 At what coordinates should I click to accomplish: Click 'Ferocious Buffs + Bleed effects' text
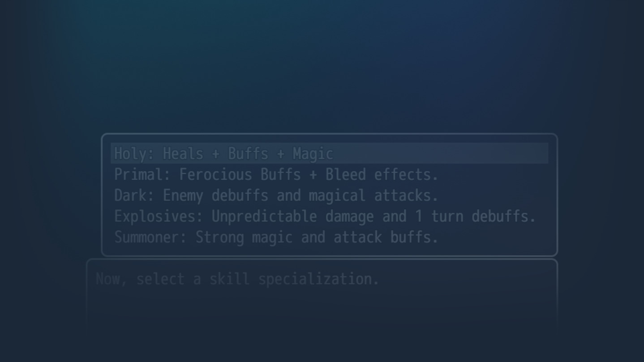309,175
